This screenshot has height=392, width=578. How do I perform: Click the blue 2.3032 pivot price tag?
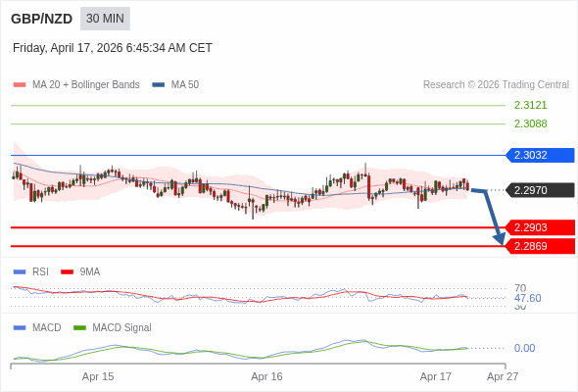tap(540, 155)
